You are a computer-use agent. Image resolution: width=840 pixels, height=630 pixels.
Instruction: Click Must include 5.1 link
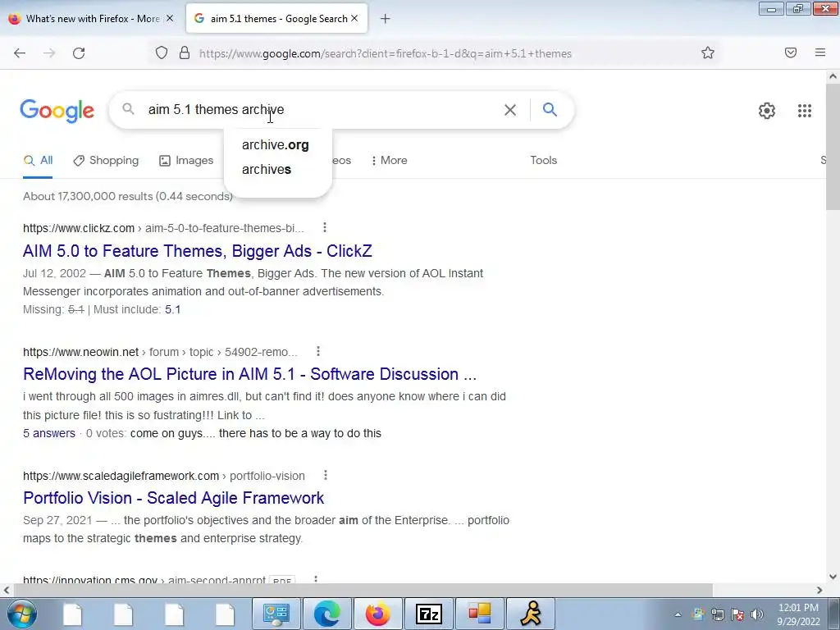[x=172, y=309]
